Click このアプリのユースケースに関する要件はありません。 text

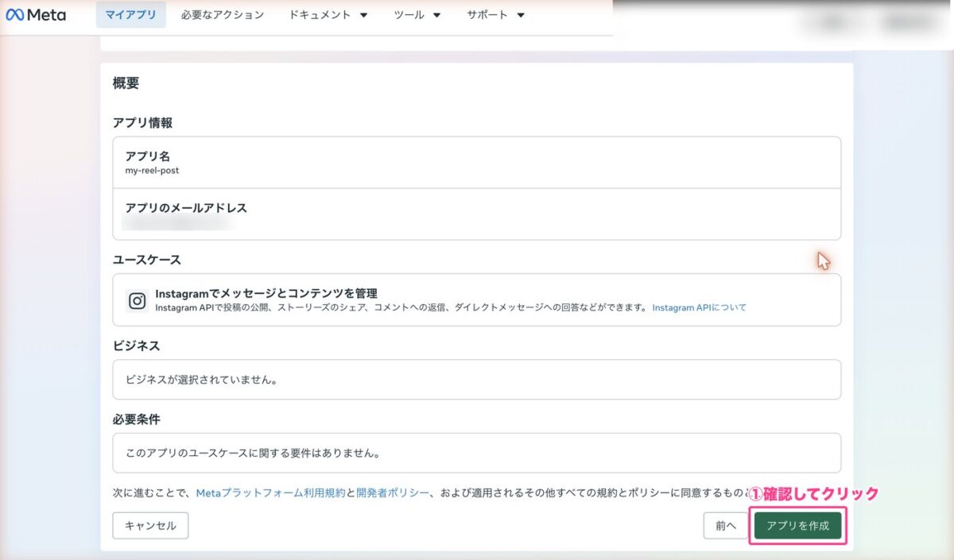[x=253, y=454]
